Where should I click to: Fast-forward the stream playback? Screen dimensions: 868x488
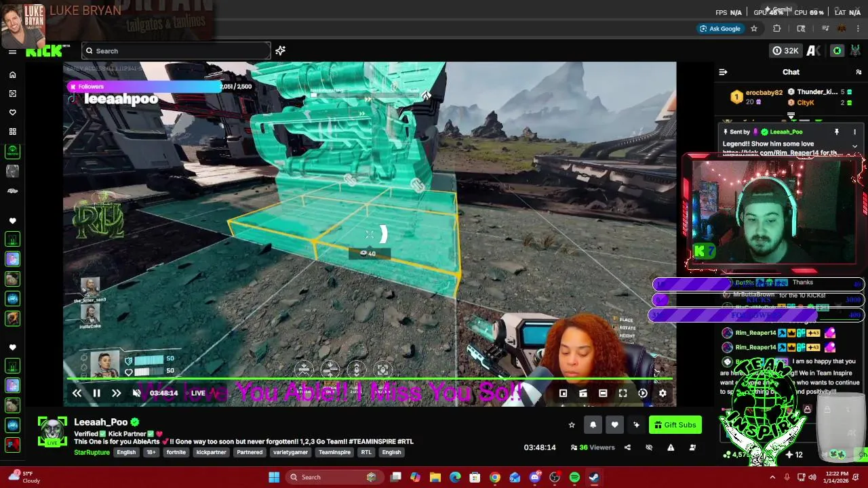pos(116,393)
